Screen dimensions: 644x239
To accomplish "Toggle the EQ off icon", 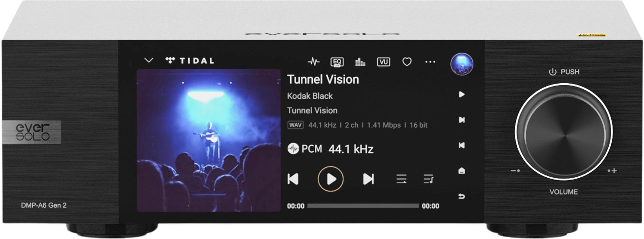I will tap(337, 62).
